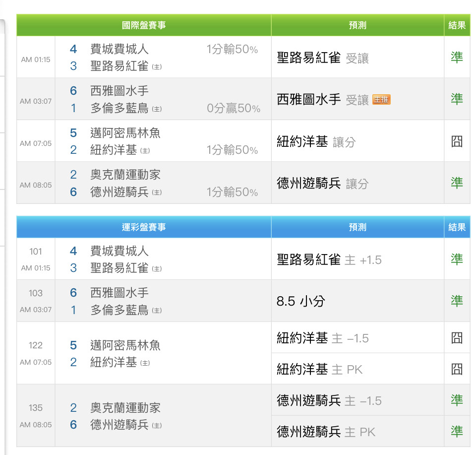
Task: Click the 紐約洋基 主 PK prediction
Action: coord(320,369)
